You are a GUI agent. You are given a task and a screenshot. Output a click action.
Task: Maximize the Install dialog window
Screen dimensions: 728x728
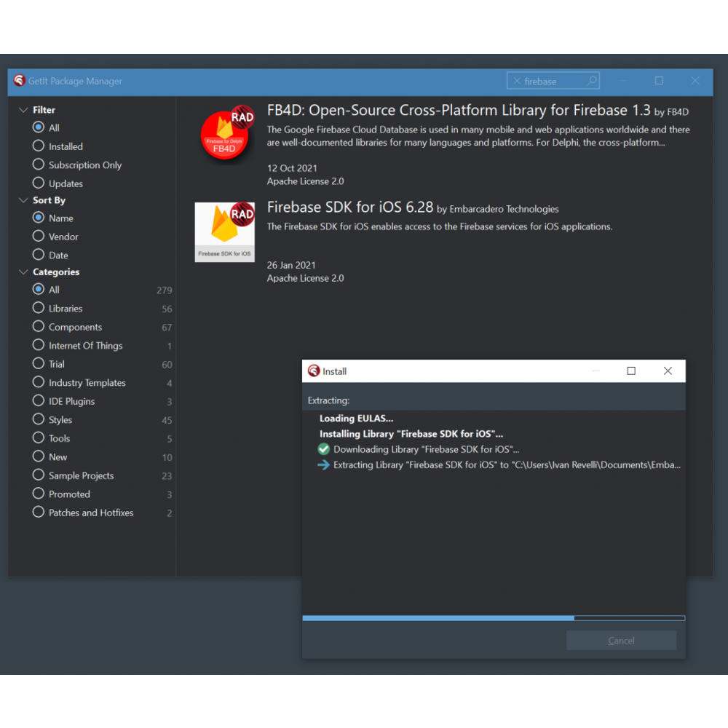[631, 371]
